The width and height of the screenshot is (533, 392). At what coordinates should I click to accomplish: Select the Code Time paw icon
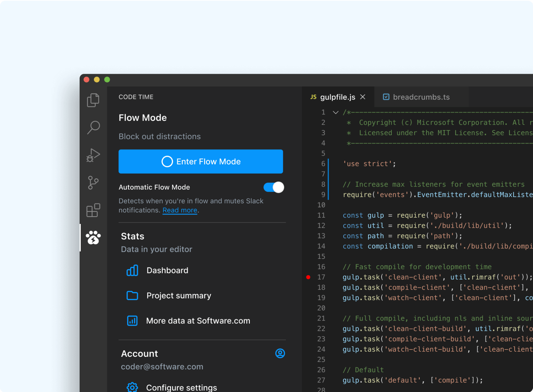(x=93, y=238)
